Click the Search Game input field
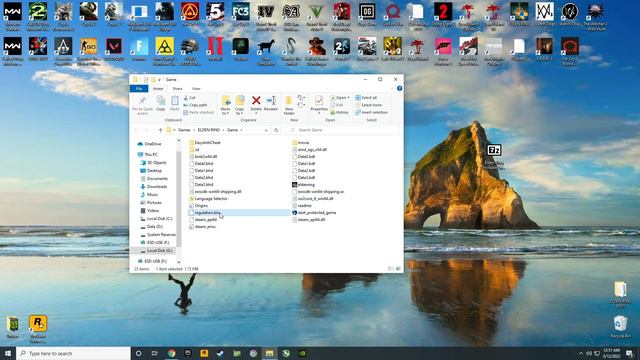The image size is (640, 360). (342, 130)
